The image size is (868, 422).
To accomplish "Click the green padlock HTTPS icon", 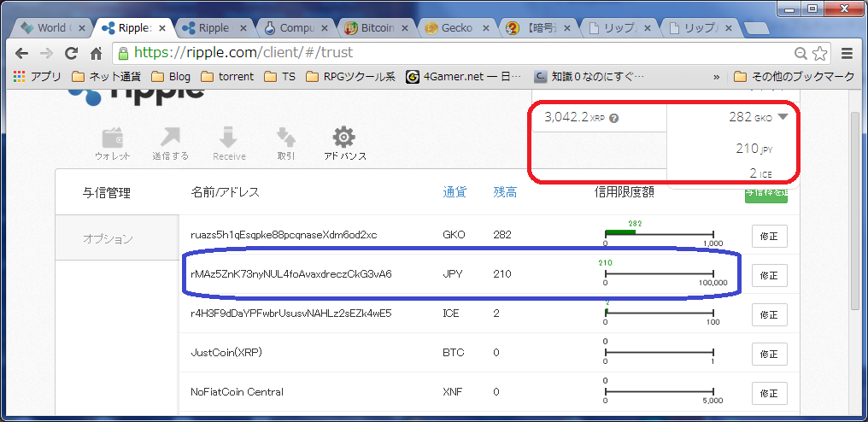I will click(123, 53).
